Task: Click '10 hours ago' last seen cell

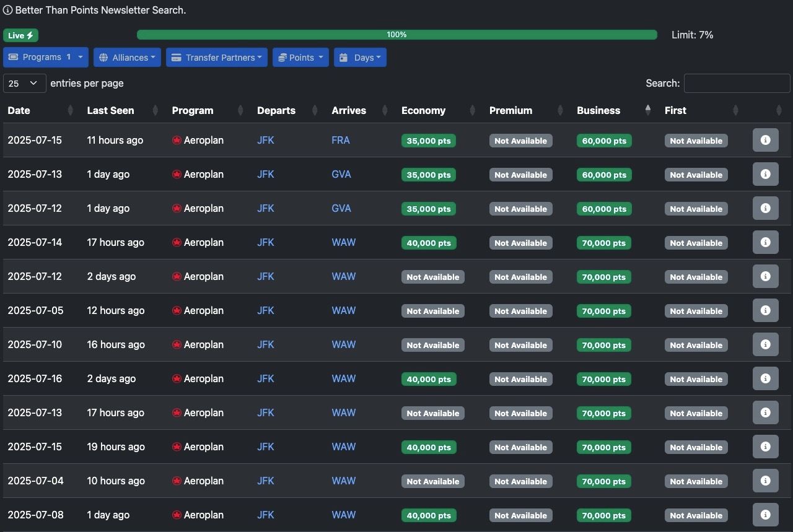Action: pyautogui.click(x=116, y=481)
